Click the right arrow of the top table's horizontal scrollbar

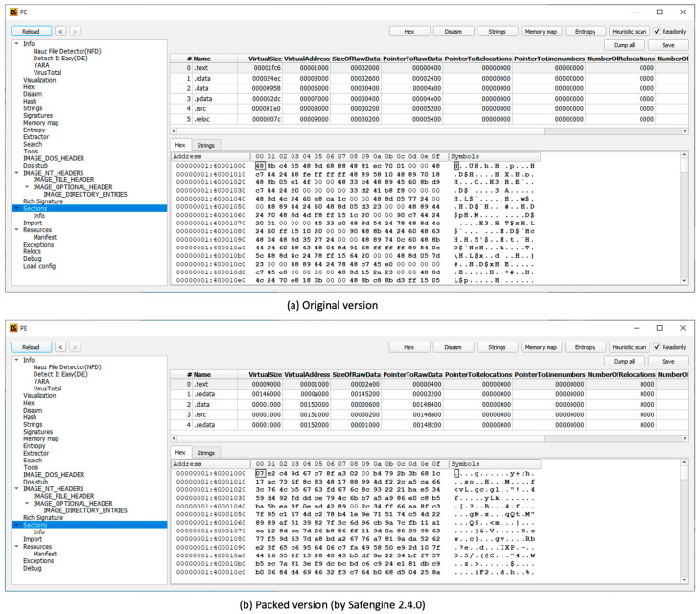685,130
